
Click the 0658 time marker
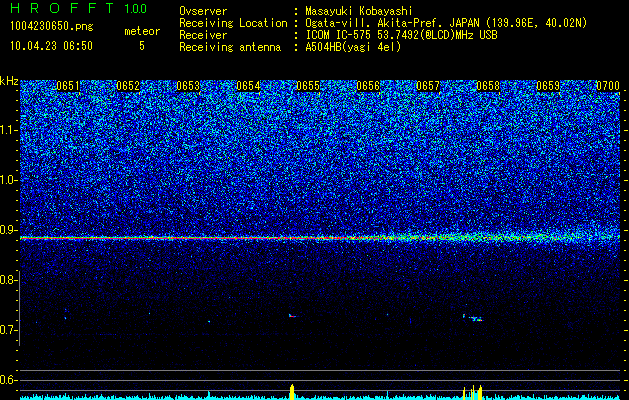[488, 86]
